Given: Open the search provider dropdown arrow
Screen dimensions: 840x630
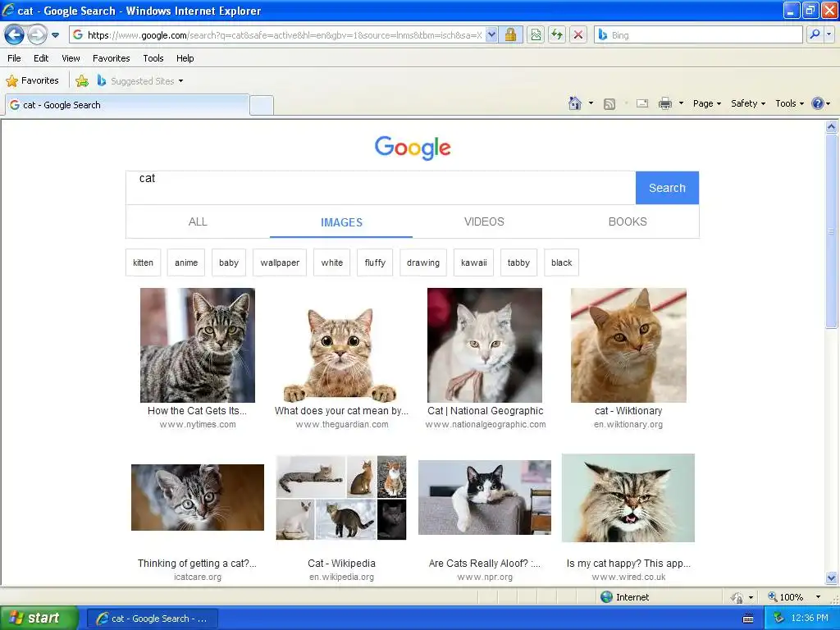Looking at the screenshot, I should coord(829,34).
